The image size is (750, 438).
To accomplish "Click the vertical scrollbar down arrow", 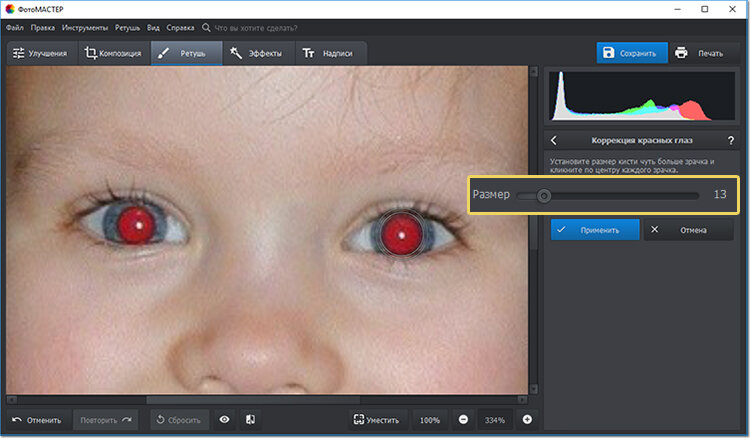I will click(x=534, y=389).
